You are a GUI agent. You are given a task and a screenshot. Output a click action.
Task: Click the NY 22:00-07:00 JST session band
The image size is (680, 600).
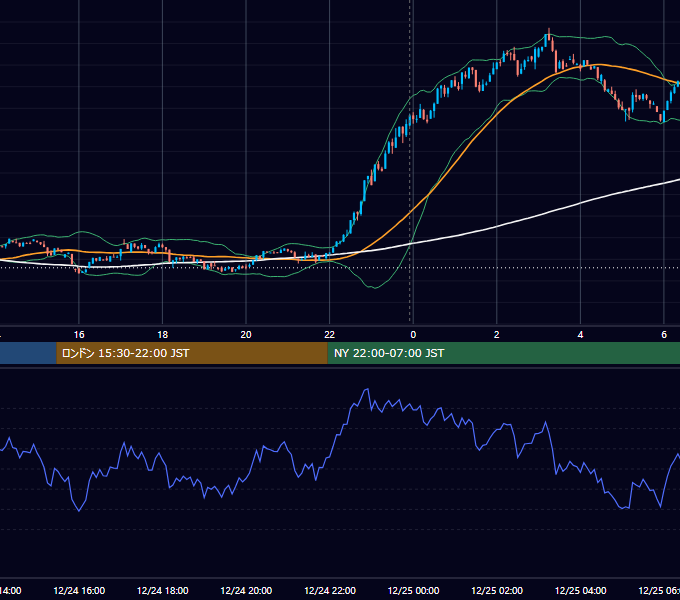[503, 353]
